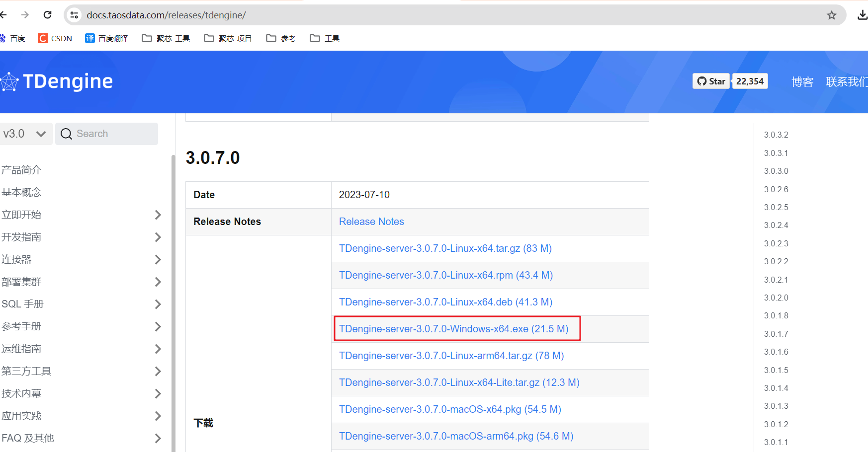This screenshot has width=868, height=452.
Task: Click the browser back arrow
Action: point(3,15)
